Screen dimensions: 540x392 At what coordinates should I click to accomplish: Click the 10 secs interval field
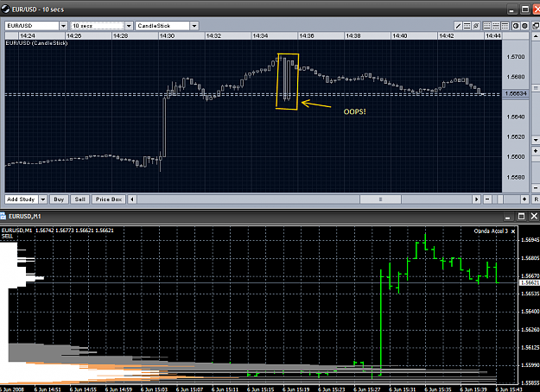(x=98, y=26)
